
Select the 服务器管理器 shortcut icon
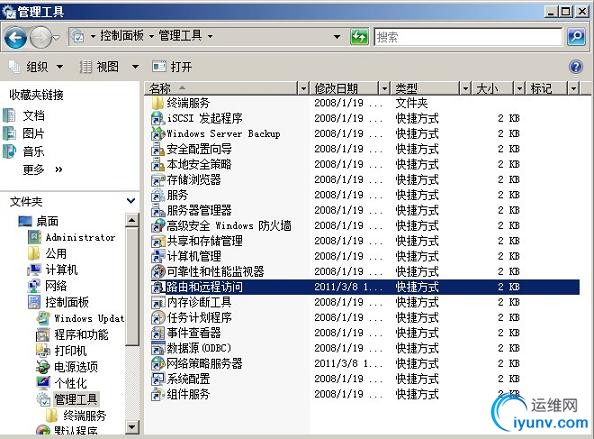(157, 211)
